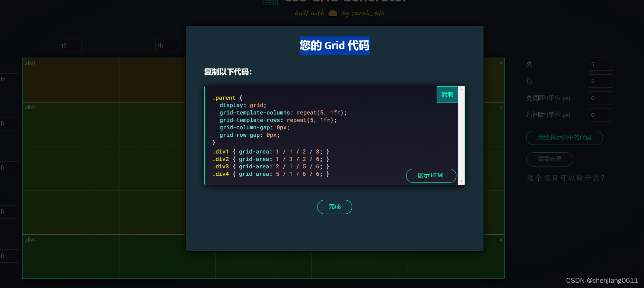Remove .div4 with its x icon
Viewport: 644px width, 288px height.
click(x=501, y=240)
